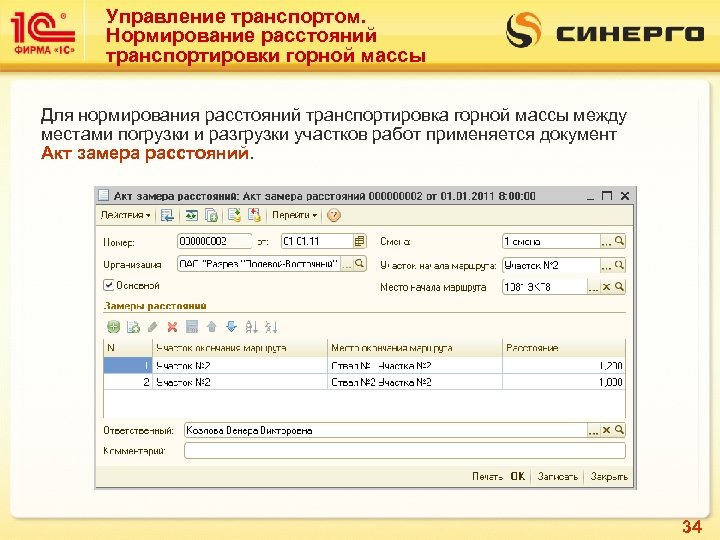The width and height of the screenshot is (720, 540).
Task: Click Участок №2 cell in row 1
Action: [x=240, y=366]
